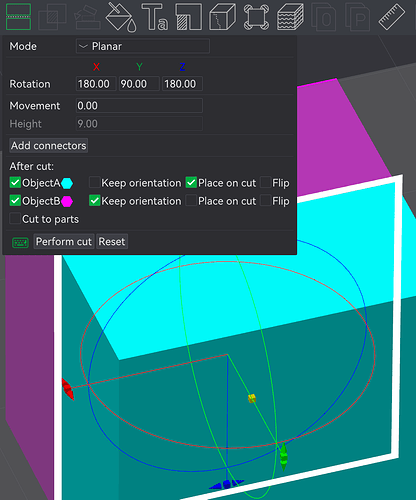The width and height of the screenshot is (416, 500).
Task: Click the Reset button
Action: (x=112, y=242)
